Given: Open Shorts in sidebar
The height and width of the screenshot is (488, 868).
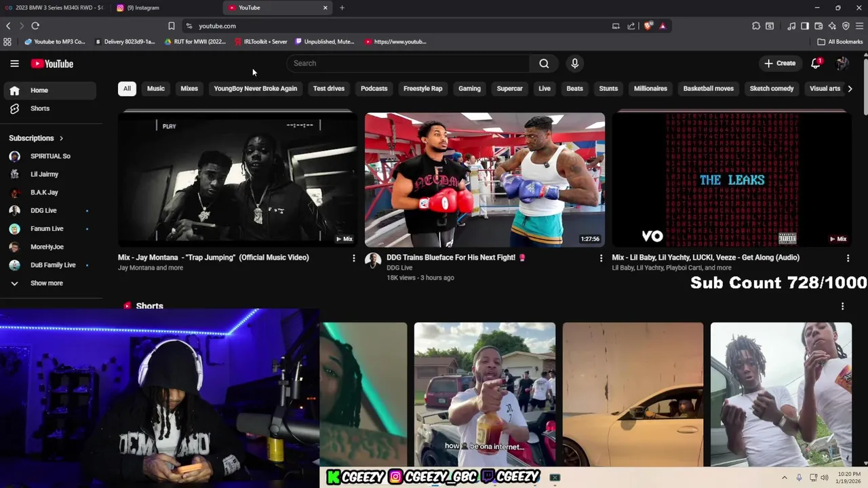Looking at the screenshot, I should point(50,108).
